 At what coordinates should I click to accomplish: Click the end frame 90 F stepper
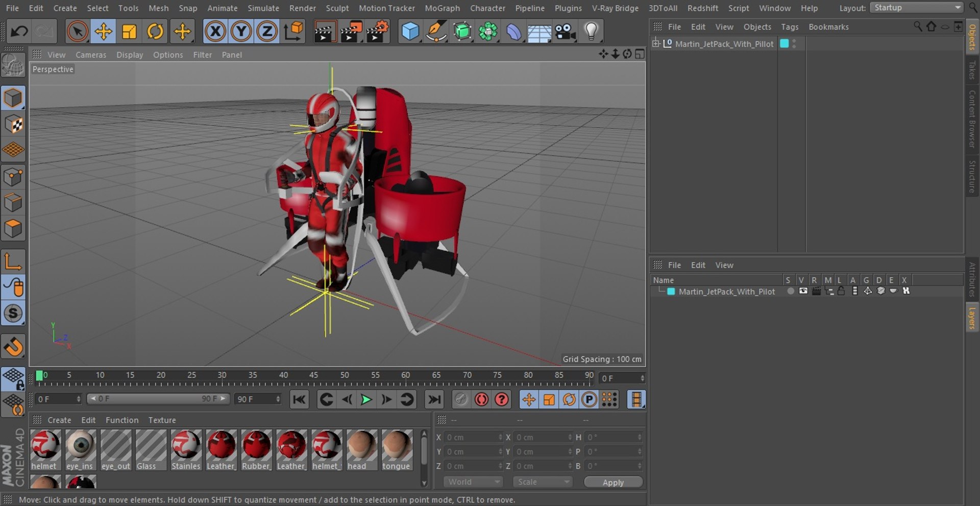[x=278, y=399]
